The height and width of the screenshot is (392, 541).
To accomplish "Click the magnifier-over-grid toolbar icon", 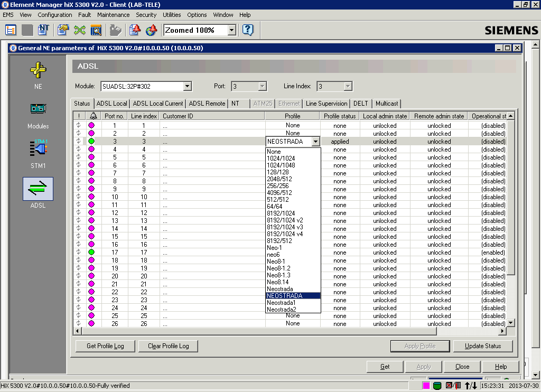I will [96, 30].
